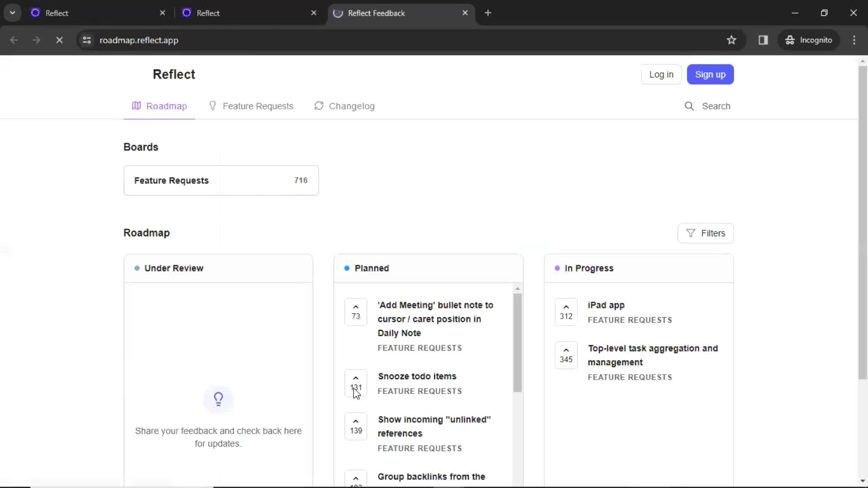Click the Roadmap navigation icon
The width and height of the screenshot is (868, 488).
(x=137, y=106)
